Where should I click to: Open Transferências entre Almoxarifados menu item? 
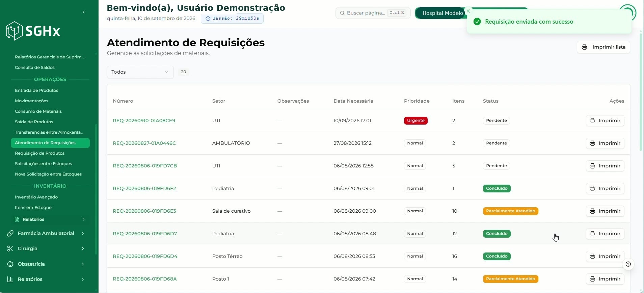click(49, 132)
